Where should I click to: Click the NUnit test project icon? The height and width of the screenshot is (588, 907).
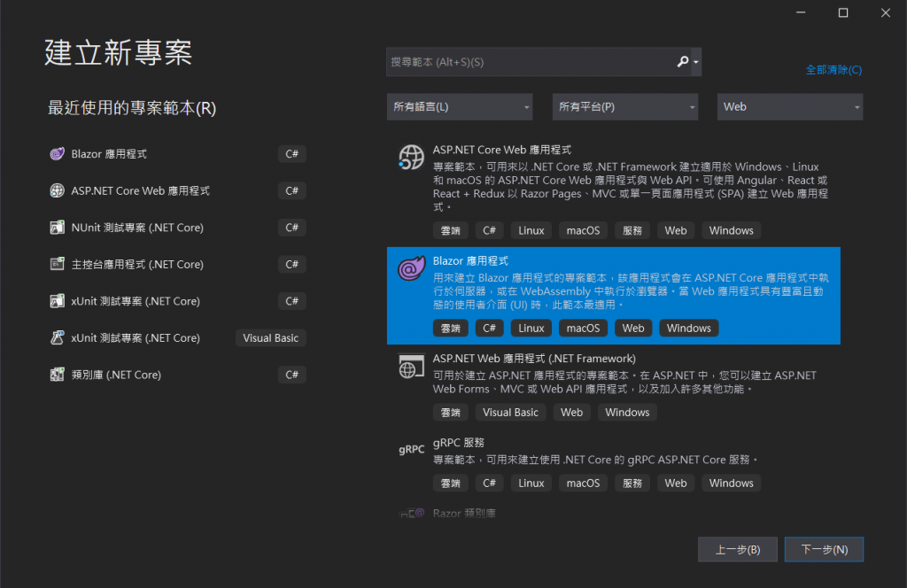(57, 228)
